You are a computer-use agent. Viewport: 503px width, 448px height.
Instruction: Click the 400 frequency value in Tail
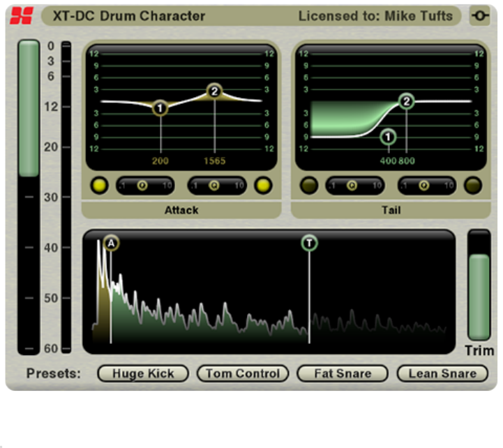(x=388, y=160)
